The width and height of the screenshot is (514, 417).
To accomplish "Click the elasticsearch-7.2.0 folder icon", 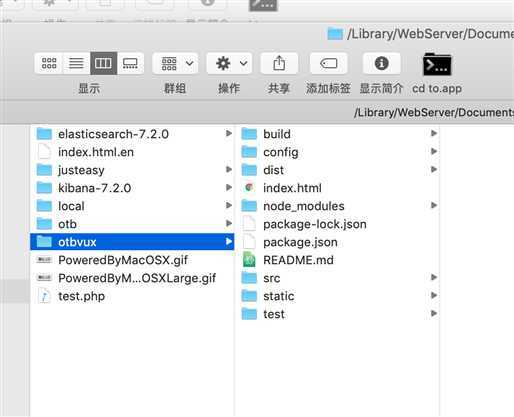I will point(44,134).
